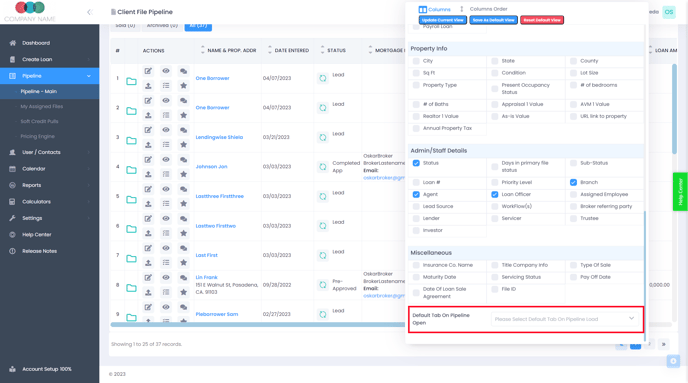Click eye view icon for row 3

point(166,130)
